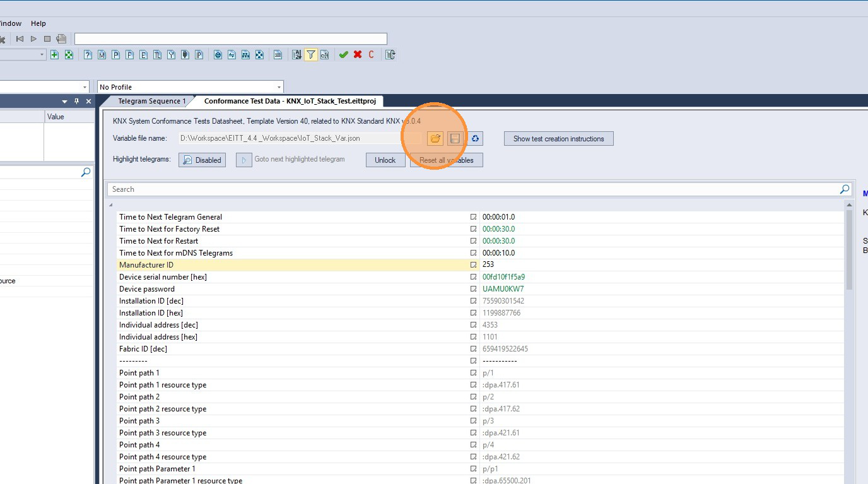868x484 pixels.
Task: Toggle Time to Next for Restart checkbox
Action: (473, 241)
